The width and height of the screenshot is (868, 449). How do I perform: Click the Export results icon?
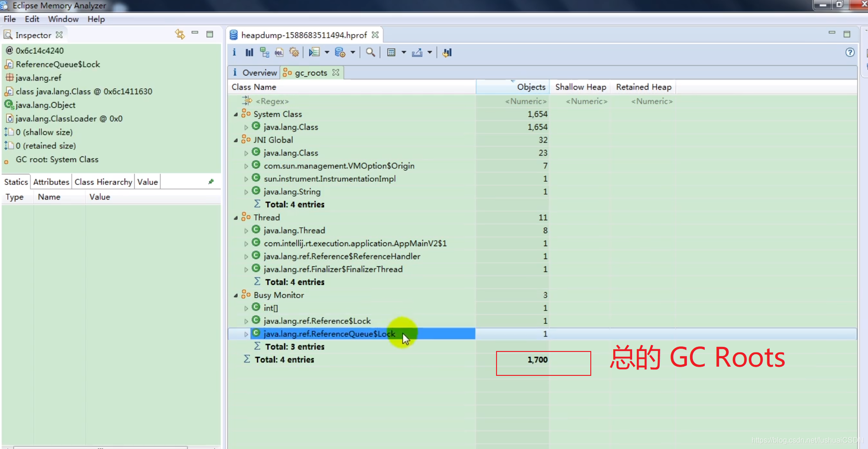[417, 52]
